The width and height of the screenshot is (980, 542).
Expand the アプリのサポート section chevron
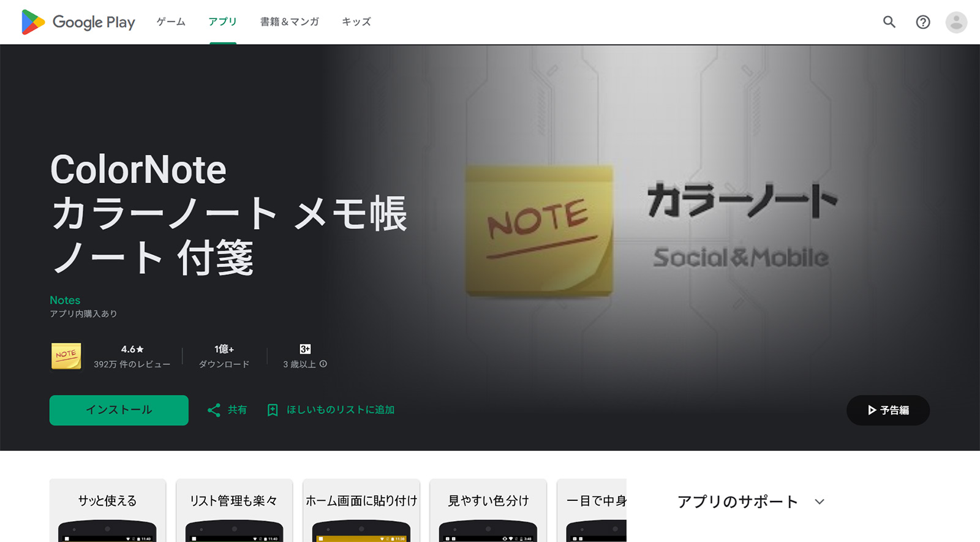pos(820,502)
